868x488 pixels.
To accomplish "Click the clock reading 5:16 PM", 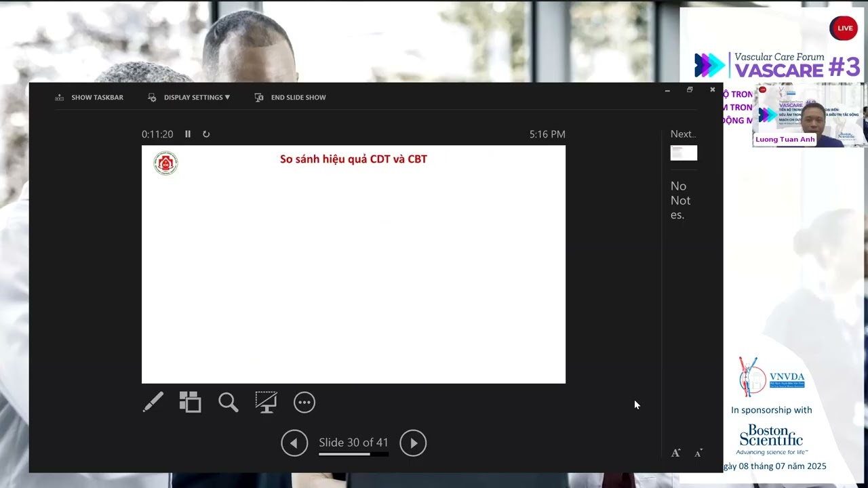I will coord(547,134).
